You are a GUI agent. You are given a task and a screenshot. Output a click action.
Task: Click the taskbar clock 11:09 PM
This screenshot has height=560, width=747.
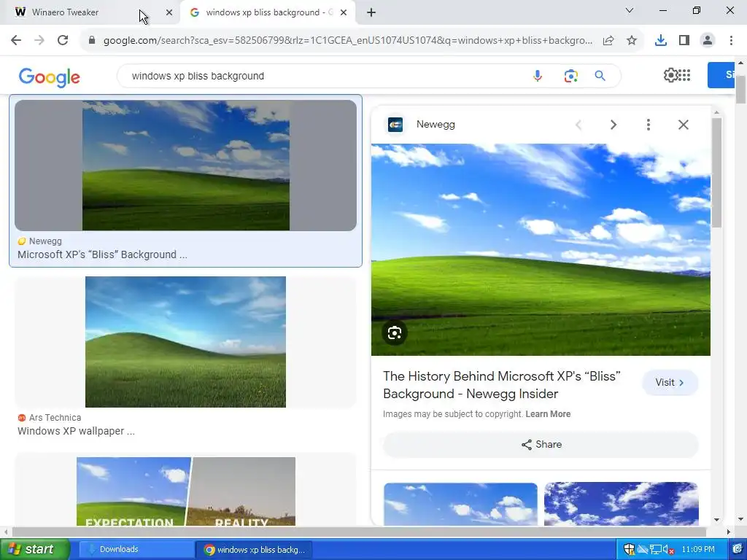(698, 549)
